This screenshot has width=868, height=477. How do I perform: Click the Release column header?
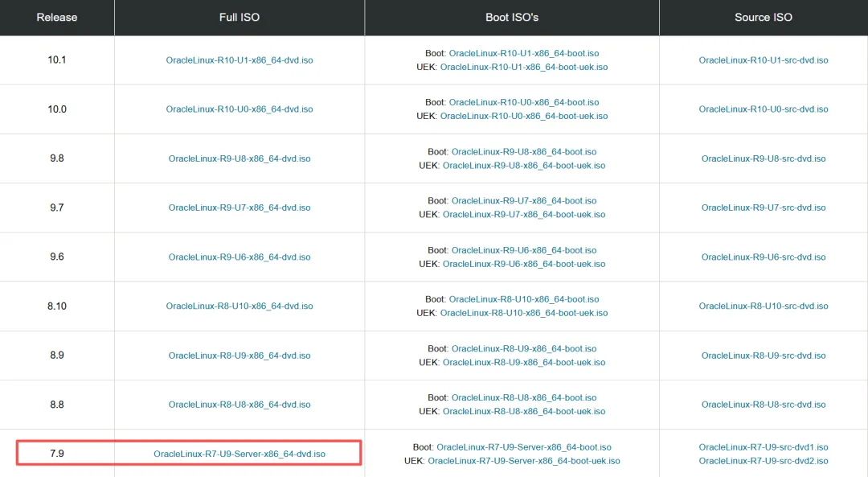point(57,17)
